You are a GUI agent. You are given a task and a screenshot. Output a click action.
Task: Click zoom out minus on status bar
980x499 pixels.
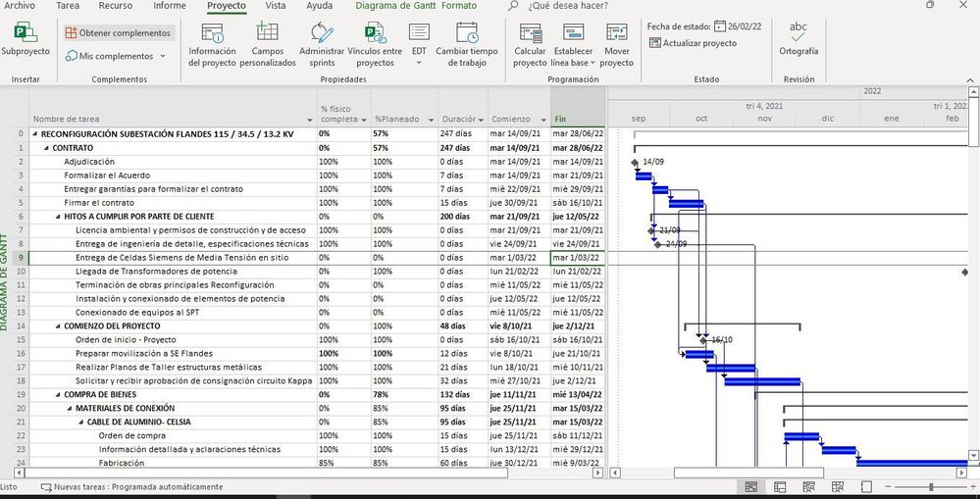[888, 487]
